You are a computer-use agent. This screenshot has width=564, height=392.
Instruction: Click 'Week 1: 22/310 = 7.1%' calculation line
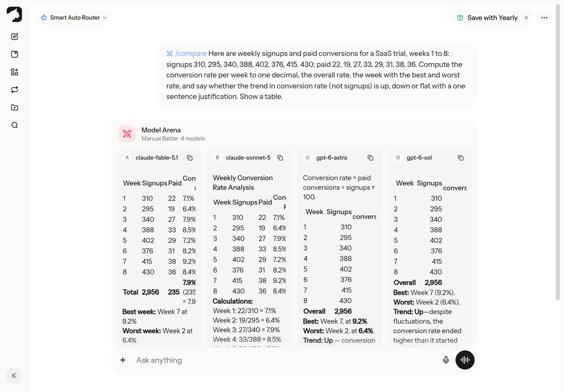click(x=244, y=311)
